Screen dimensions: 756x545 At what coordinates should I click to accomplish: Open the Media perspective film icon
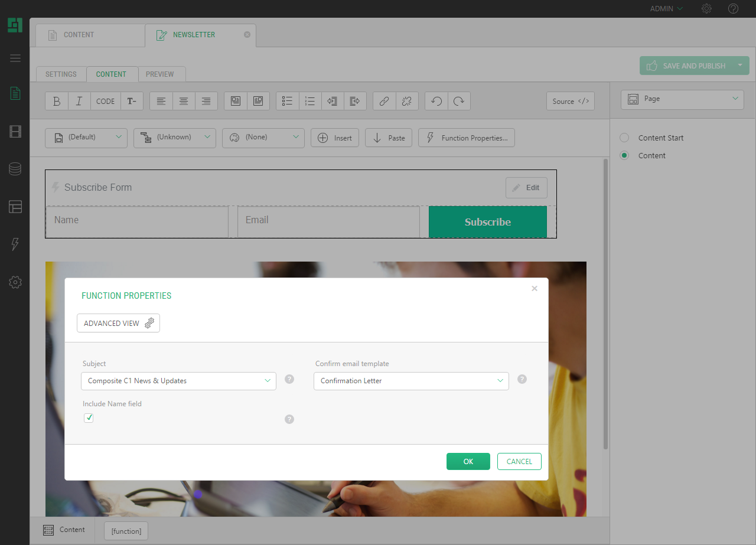pos(15,131)
